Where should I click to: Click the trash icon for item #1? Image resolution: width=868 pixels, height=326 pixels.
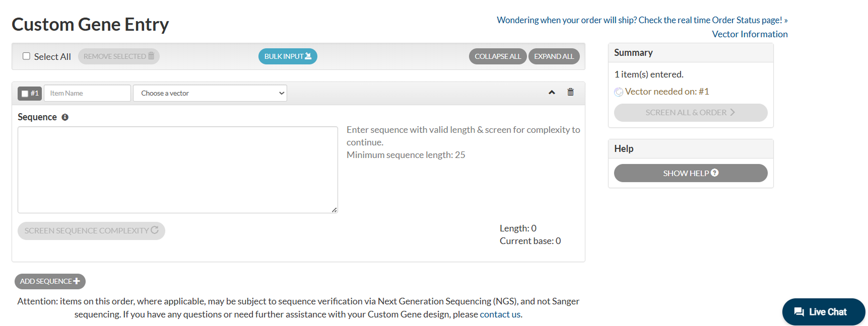coord(570,92)
